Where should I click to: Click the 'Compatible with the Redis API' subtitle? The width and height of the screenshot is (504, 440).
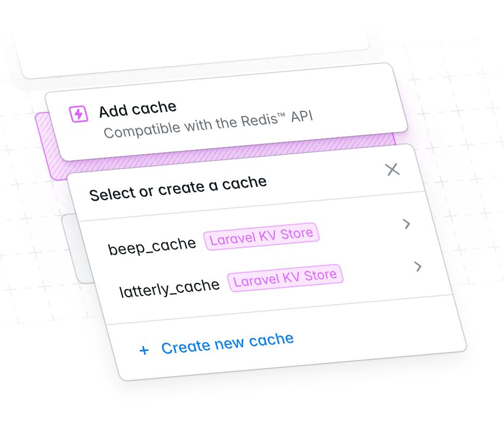pyautogui.click(x=208, y=124)
